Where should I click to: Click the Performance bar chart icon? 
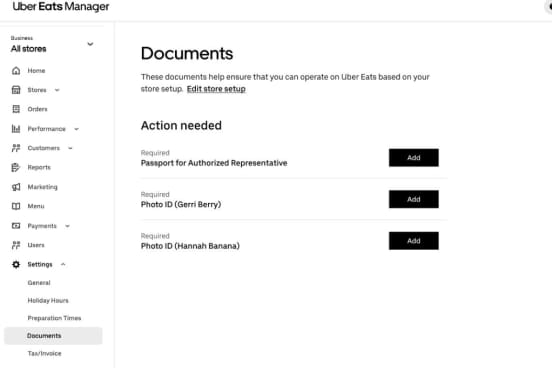coord(16,129)
